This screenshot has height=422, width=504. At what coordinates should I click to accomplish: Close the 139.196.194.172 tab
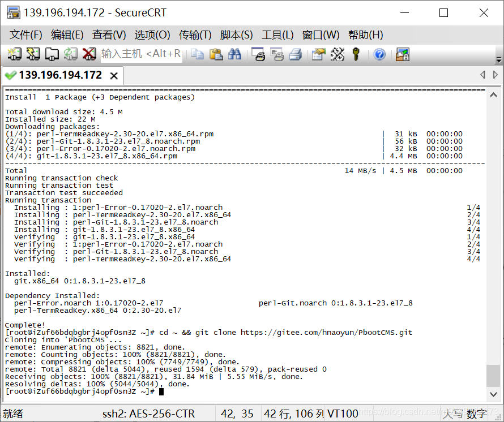[114, 76]
